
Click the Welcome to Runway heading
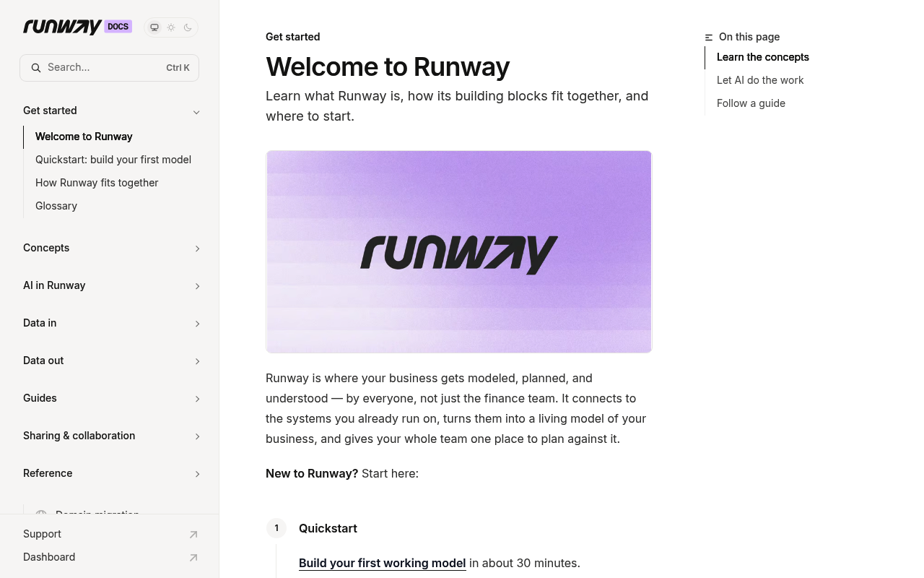click(388, 66)
